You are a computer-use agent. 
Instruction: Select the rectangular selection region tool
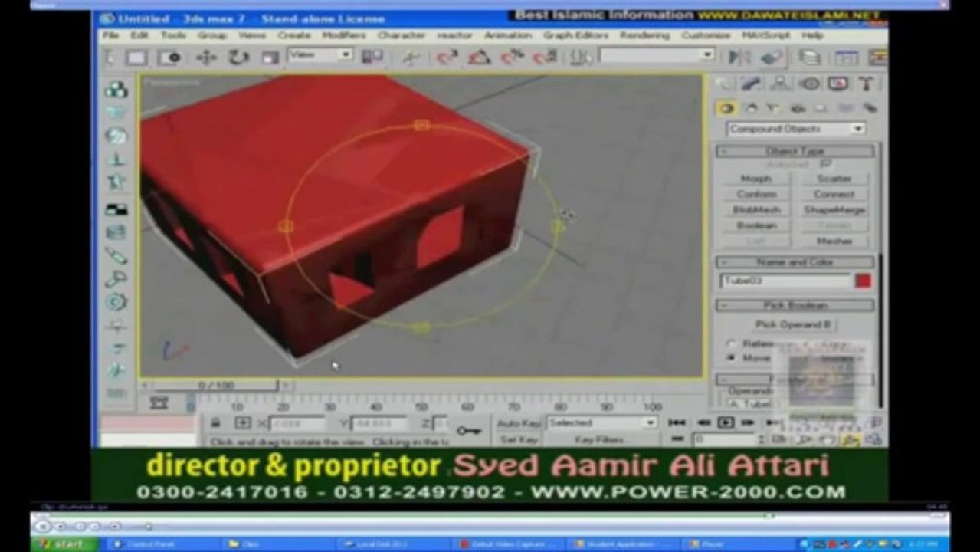[137, 58]
